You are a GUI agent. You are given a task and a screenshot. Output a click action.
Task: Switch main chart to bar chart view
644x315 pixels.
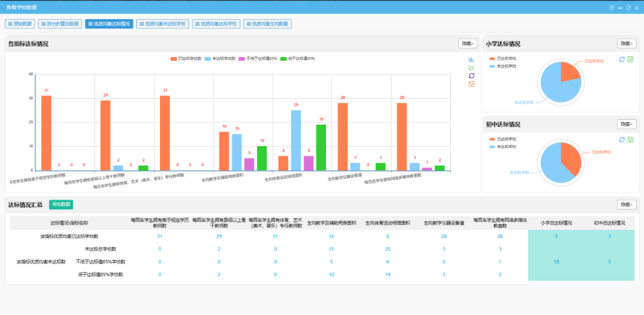click(471, 59)
